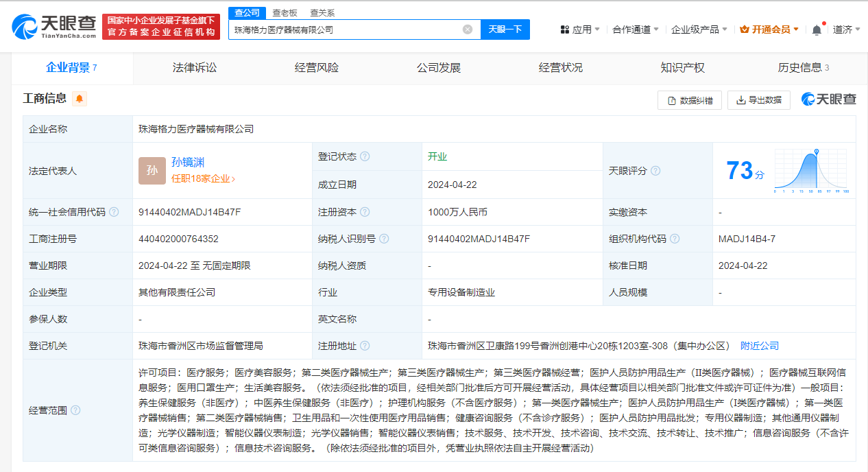Open the 附近公司 link

click(x=760, y=346)
